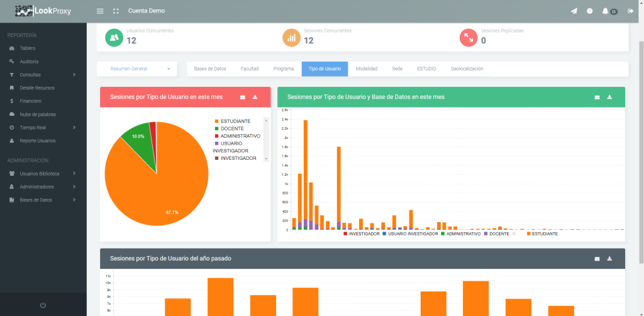Toggle DOCENTE series in pie chart legend
Screen dimensions: 644x316
[x=231, y=128]
